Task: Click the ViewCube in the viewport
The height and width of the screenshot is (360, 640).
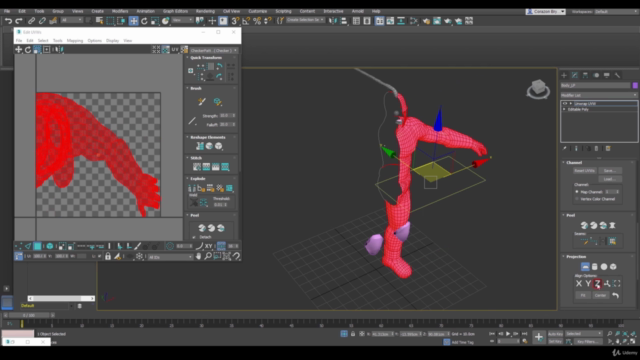Action: point(538,89)
